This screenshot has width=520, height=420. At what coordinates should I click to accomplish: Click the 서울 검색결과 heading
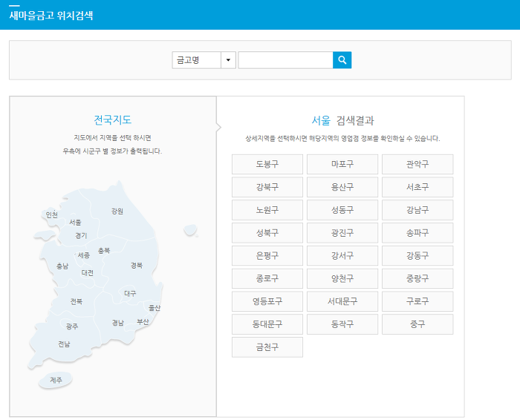(x=342, y=120)
